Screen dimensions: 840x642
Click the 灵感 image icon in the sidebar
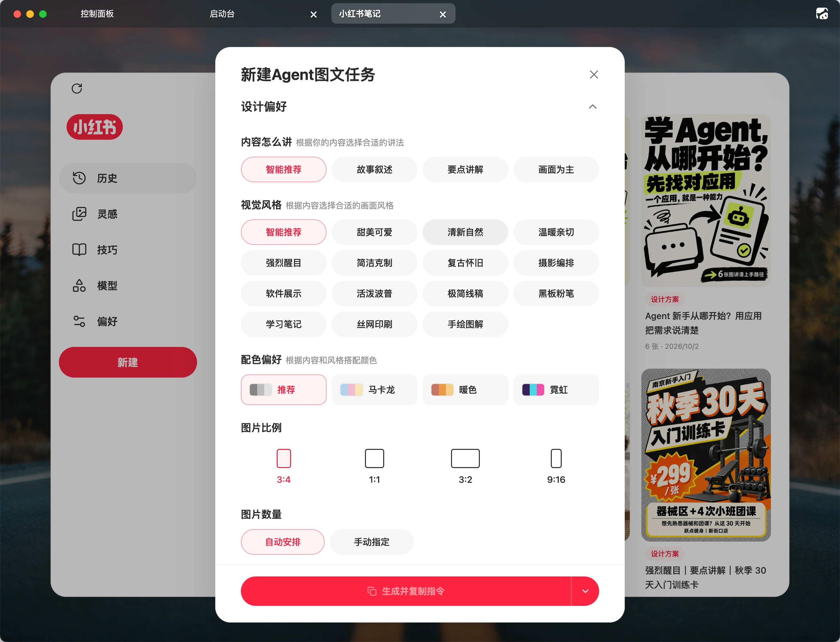pos(79,214)
